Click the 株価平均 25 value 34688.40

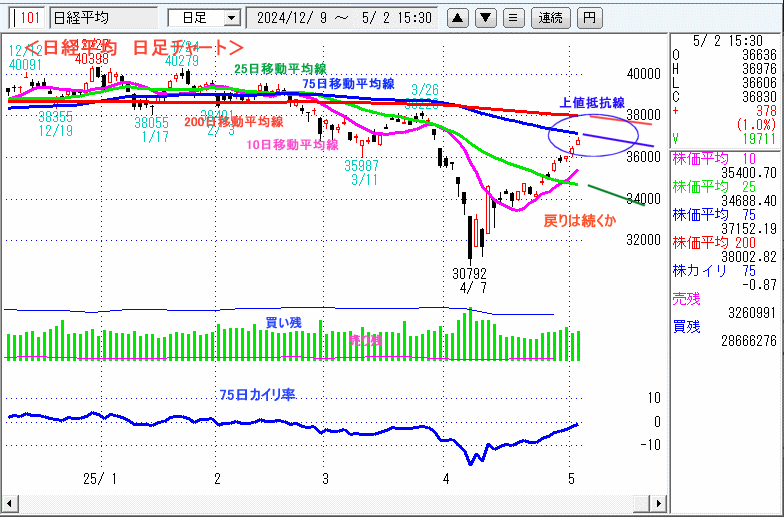[x=748, y=201]
